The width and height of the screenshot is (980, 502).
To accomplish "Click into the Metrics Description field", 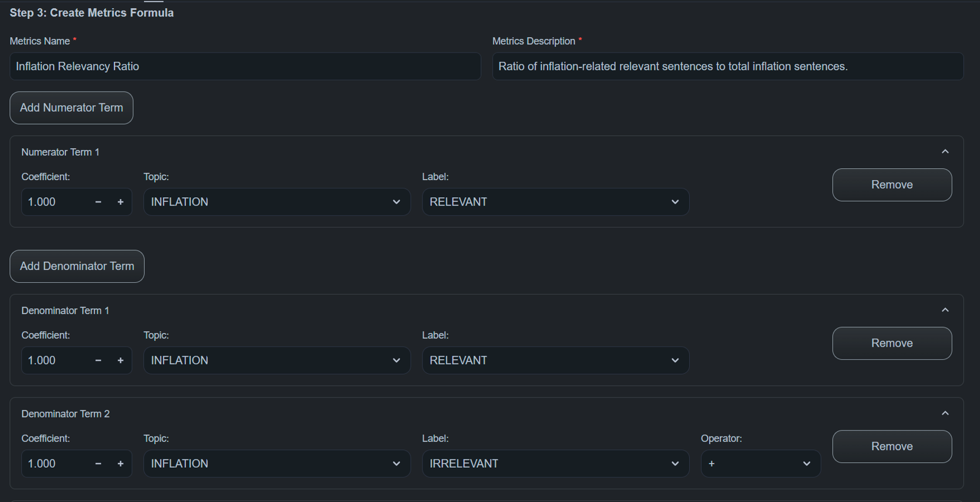I will 727,67.
